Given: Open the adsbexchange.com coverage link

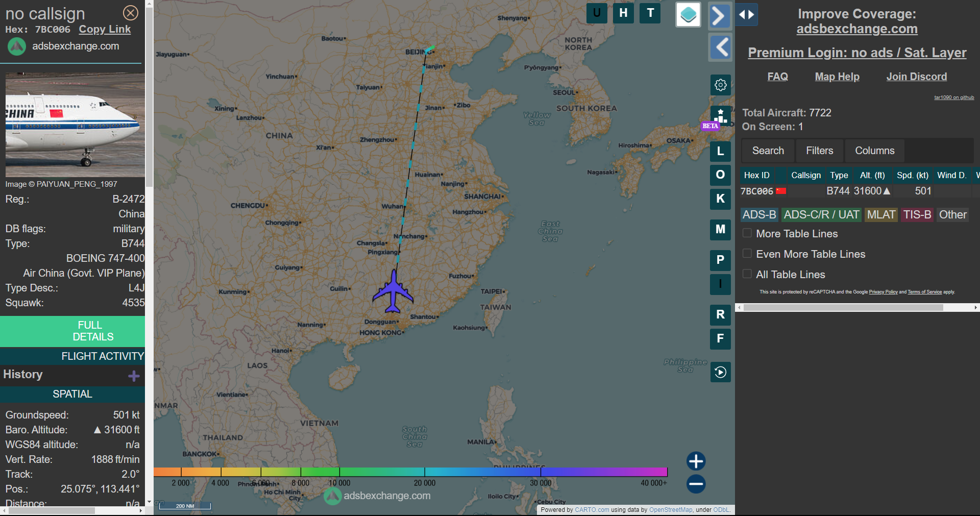Looking at the screenshot, I should tap(857, 29).
